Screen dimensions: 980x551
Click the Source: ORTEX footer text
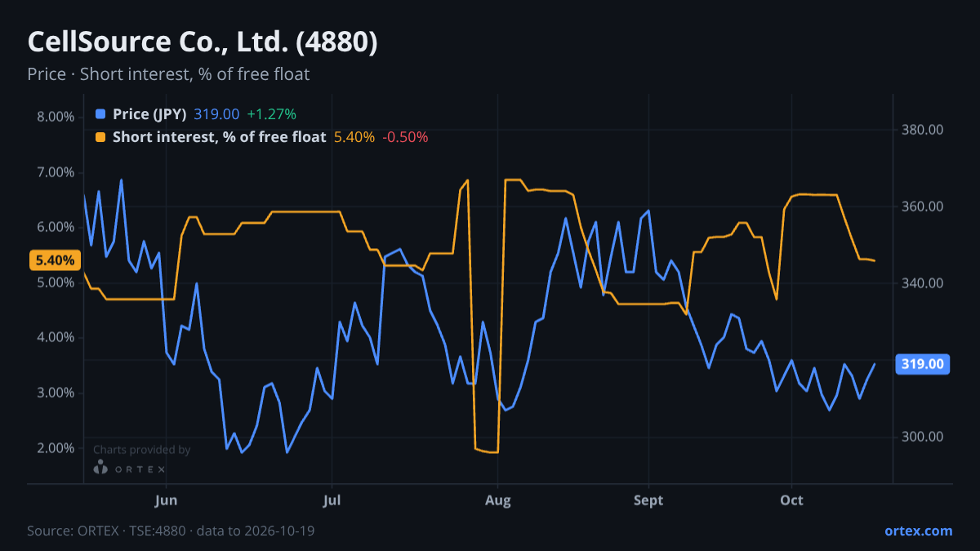(x=171, y=531)
